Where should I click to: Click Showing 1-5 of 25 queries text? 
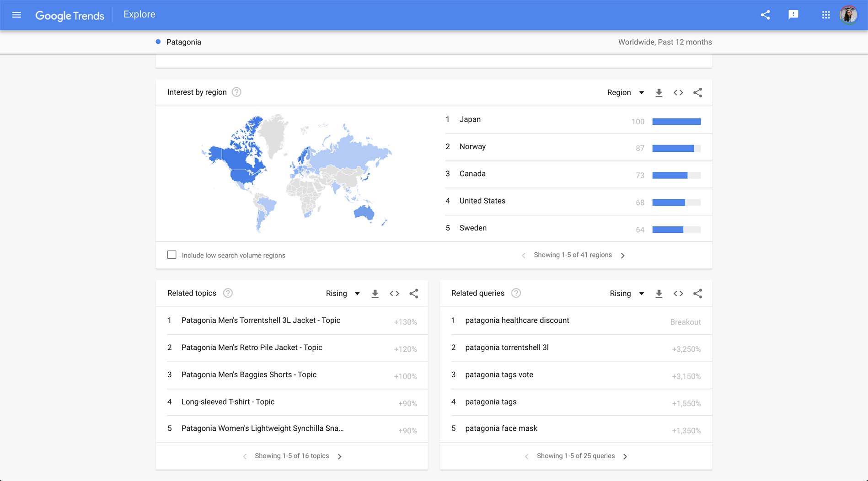click(576, 456)
